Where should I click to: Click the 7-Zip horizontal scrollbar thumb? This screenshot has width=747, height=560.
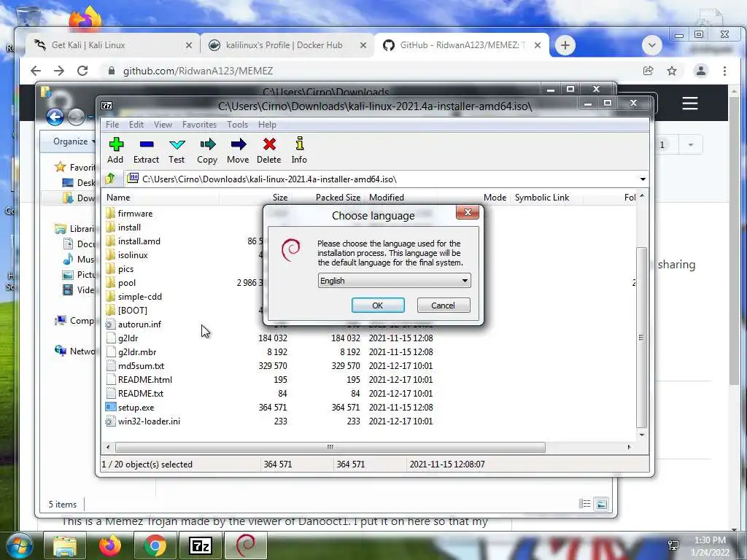tap(330, 447)
